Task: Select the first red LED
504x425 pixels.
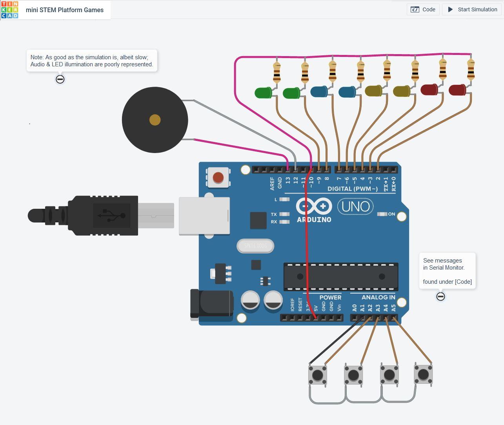Action: pos(429,89)
